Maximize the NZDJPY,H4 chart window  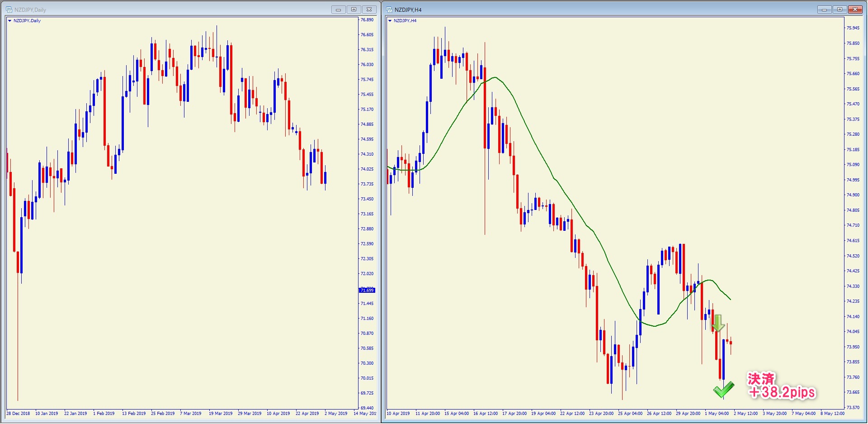click(x=840, y=10)
